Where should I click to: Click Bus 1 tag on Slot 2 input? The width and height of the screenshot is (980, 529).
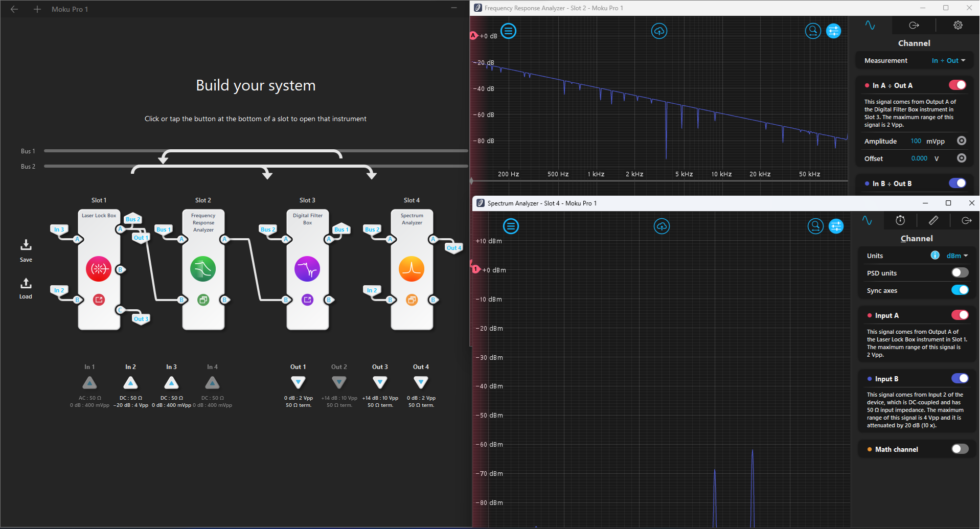click(x=164, y=229)
